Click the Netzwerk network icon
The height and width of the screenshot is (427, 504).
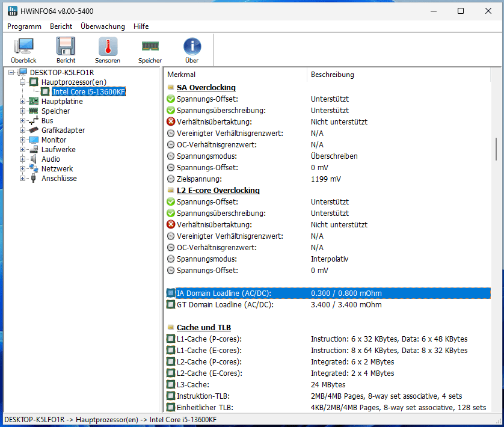[34, 168]
